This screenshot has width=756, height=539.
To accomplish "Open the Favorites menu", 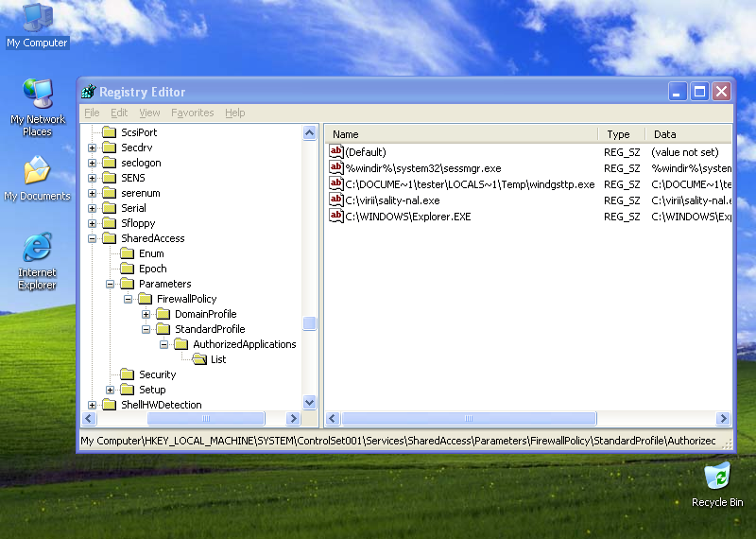I will pyautogui.click(x=193, y=113).
